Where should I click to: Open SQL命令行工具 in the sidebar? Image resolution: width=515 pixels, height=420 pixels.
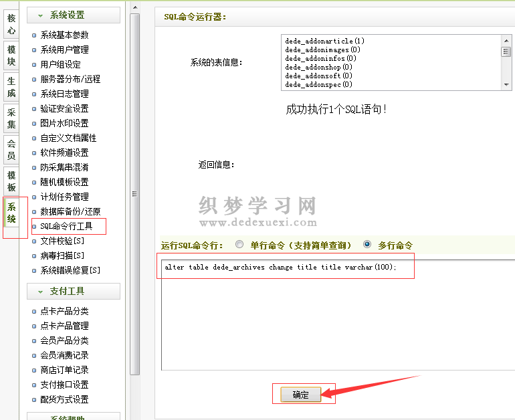66,227
